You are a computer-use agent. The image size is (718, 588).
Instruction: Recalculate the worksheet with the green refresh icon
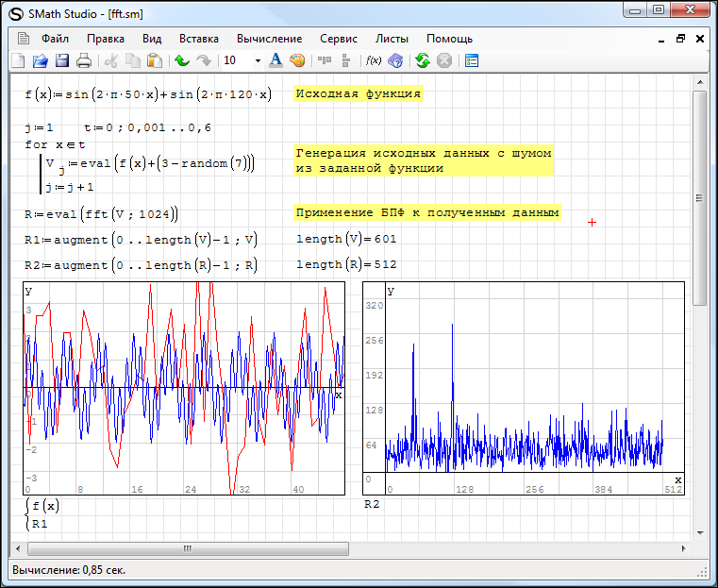(x=422, y=60)
